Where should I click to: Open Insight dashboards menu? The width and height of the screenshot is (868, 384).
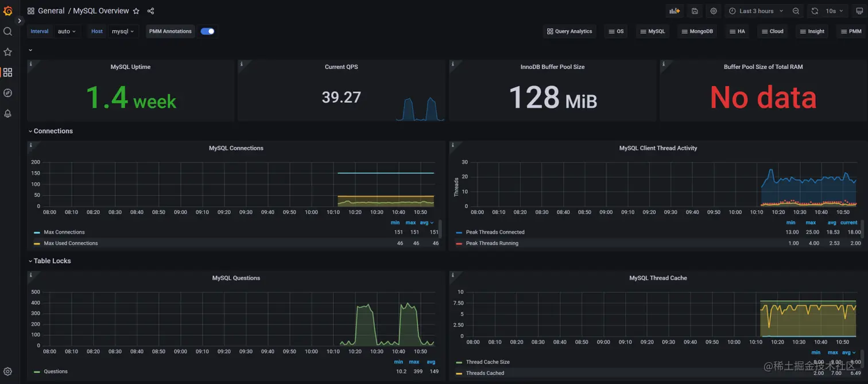(x=812, y=32)
